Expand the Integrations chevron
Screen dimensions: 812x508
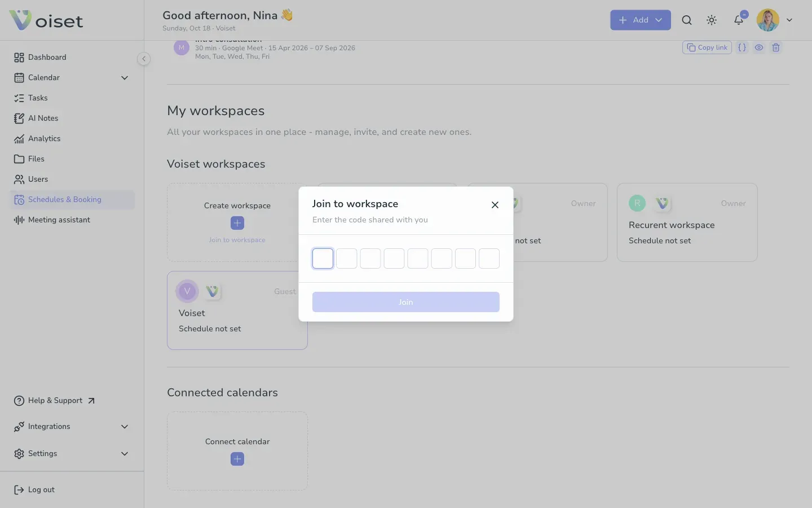[125, 427]
